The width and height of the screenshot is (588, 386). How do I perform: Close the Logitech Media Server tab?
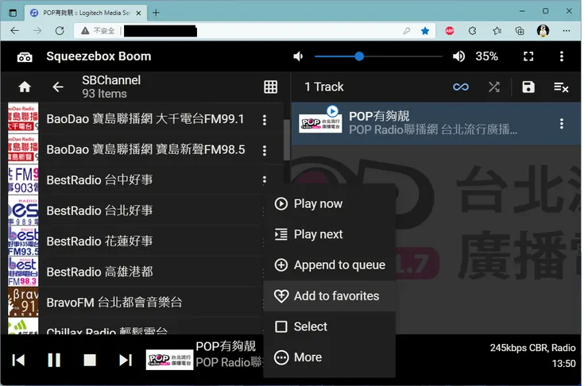[138, 14]
